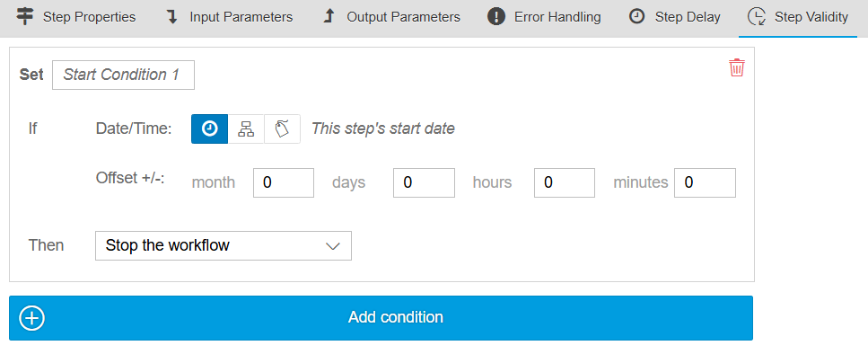Click the Step Delay clock icon
Image resolution: width=868 pixels, height=363 pixels.
636,16
